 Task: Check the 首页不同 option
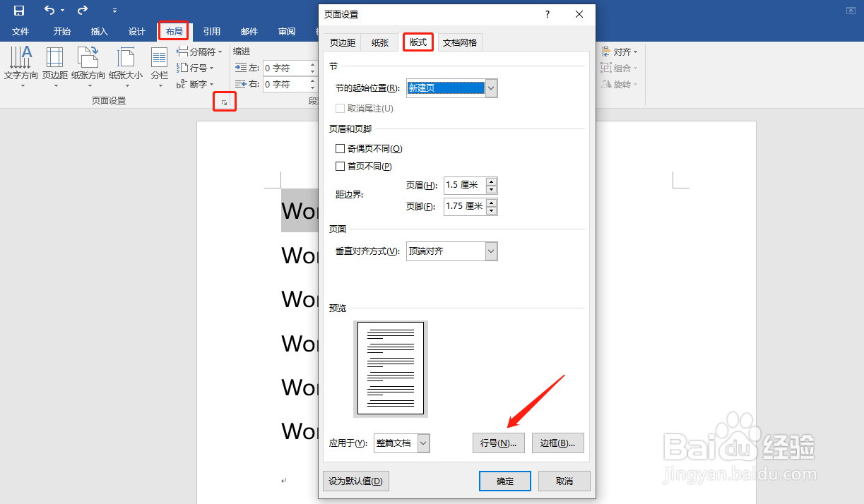(340, 166)
